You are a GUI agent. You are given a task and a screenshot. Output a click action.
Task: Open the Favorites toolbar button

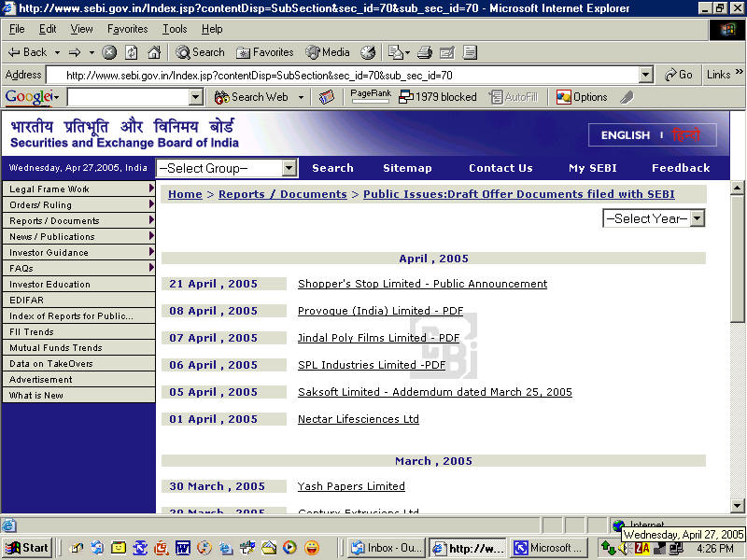(265, 52)
